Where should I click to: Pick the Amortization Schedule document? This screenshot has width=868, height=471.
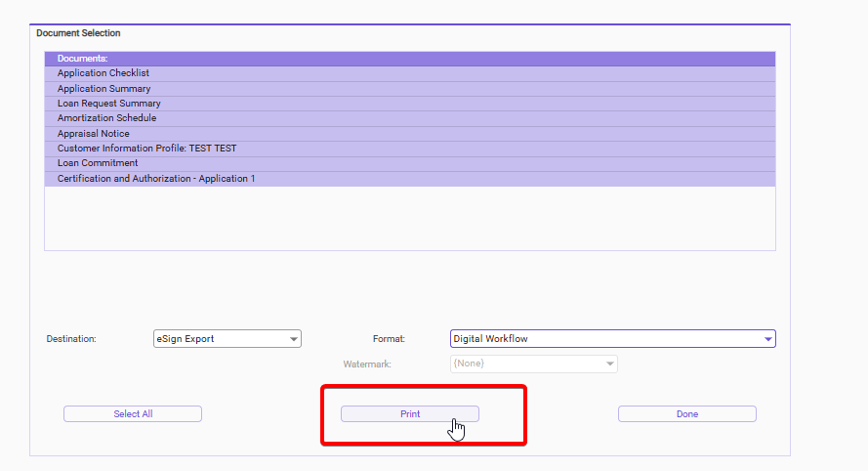[106, 118]
